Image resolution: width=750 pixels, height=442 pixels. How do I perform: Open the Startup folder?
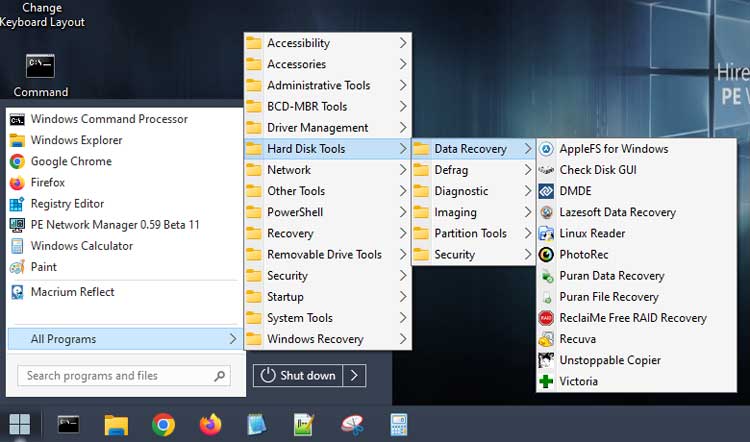click(328, 297)
